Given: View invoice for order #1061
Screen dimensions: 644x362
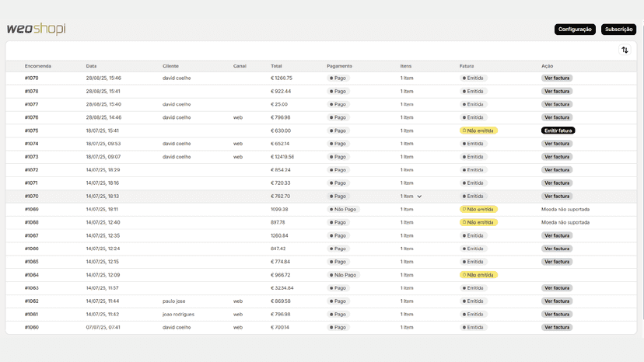Looking at the screenshot, I should pos(557,315).
